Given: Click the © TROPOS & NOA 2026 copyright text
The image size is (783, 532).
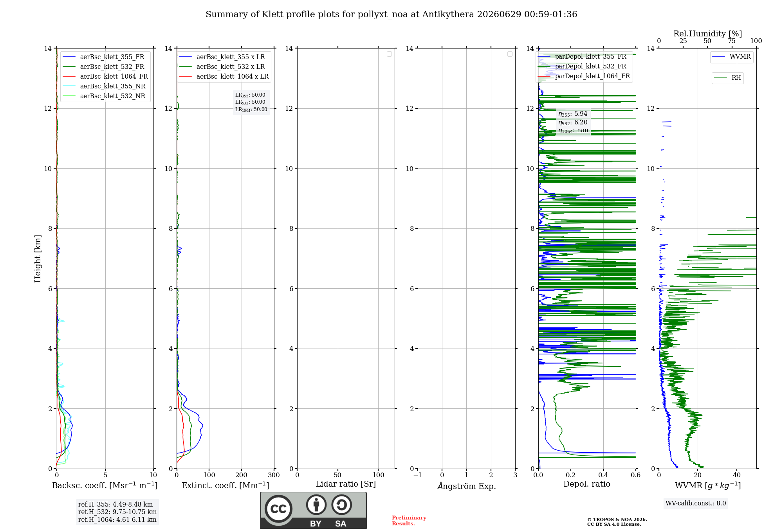Looking at the screenshot, I should (x=617, y=519).
